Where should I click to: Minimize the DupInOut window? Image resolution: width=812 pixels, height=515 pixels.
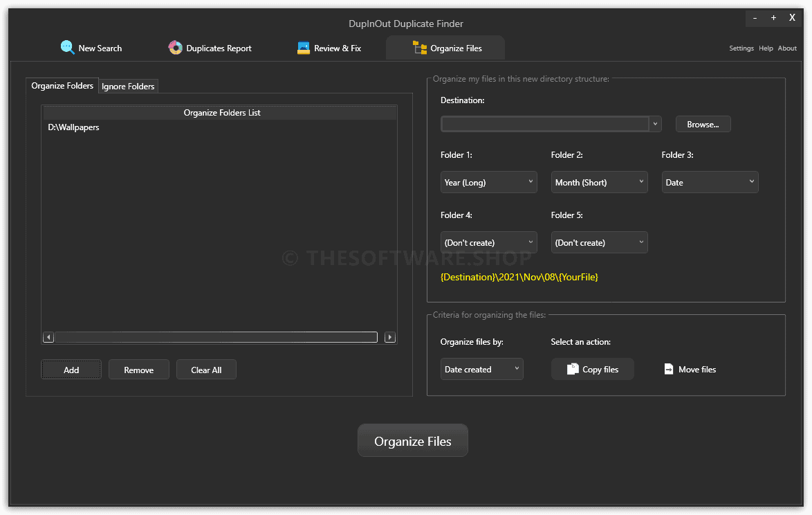(x=755, y=18)
